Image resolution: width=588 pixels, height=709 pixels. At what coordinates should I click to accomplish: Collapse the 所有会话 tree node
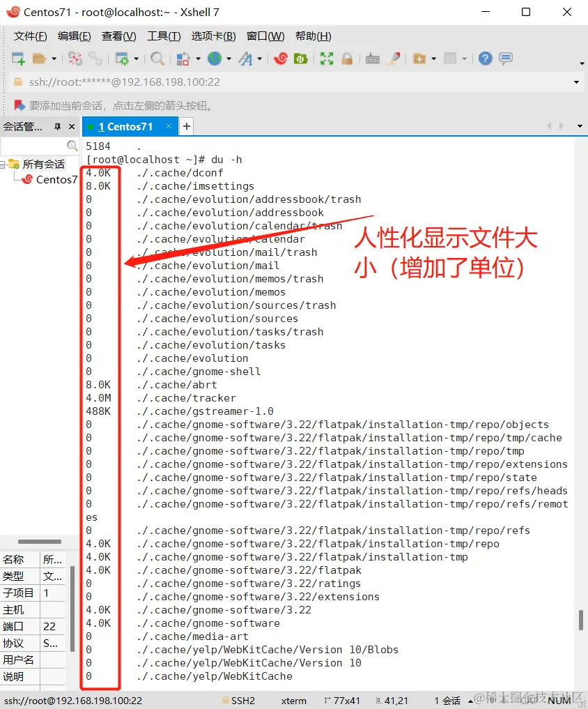pyautogui.click(x=2, y=165)
